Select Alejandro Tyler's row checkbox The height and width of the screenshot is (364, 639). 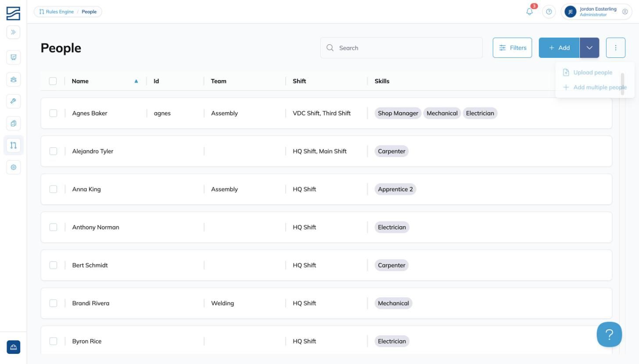point(53,151)
